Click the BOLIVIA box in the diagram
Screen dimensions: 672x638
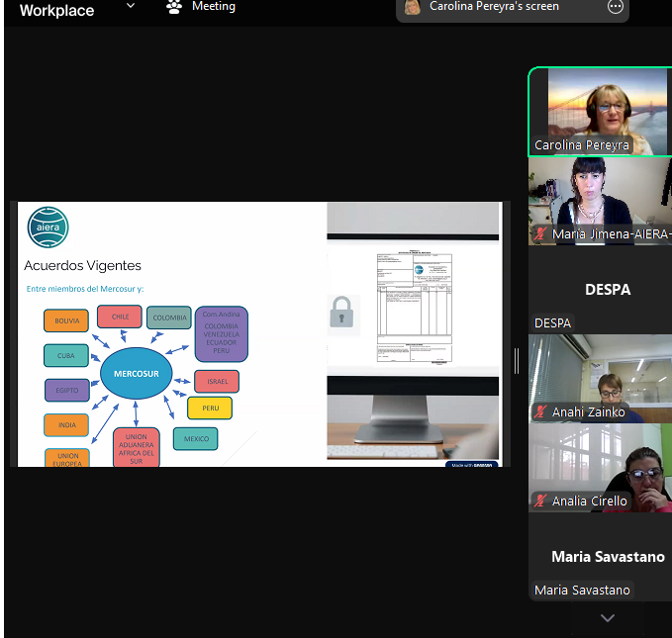coord(66,320)
